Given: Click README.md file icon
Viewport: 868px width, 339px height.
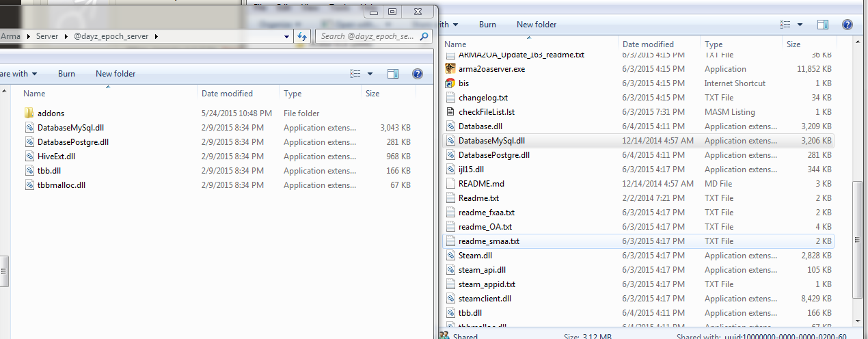Looking at the screenshot, I should tap(450, 184).
